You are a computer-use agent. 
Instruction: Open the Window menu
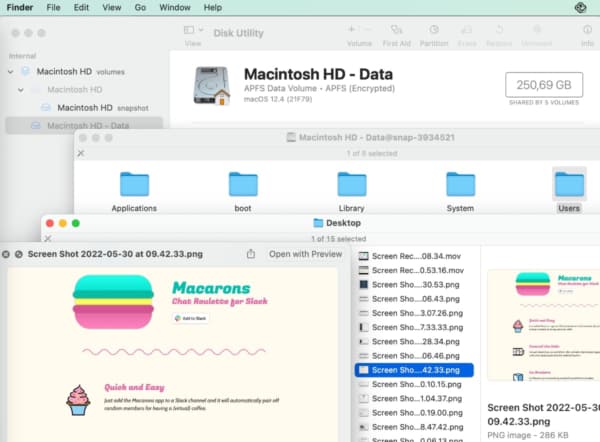pos(175,7)
